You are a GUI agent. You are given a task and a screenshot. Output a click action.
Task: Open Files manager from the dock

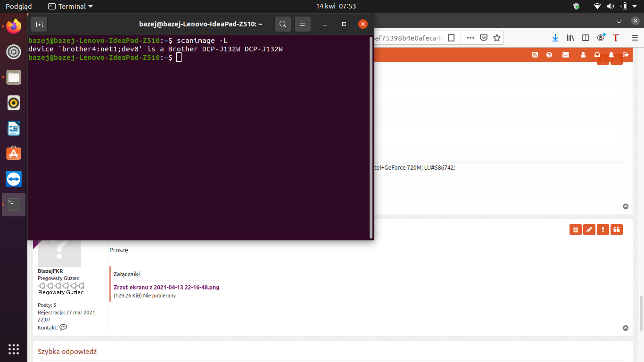pyautogui.click(x=14, y=77)
